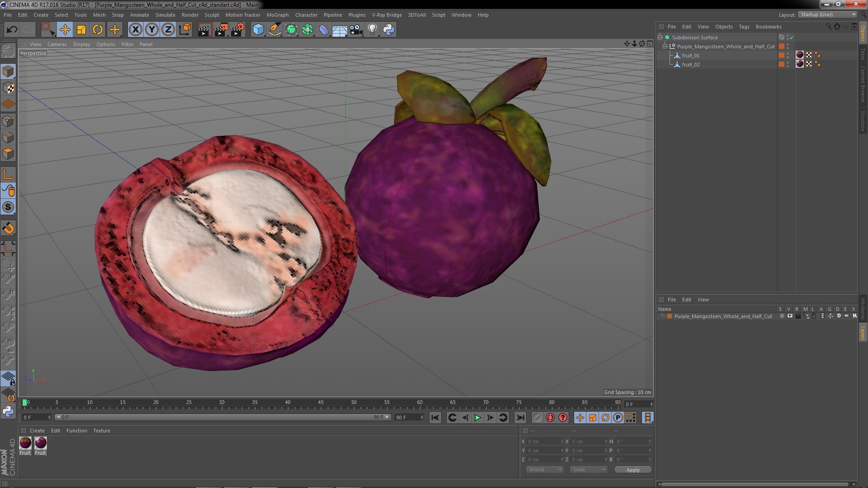Click the Apply button
Viewport: 868px width, 488px height.
coord(632,470)
